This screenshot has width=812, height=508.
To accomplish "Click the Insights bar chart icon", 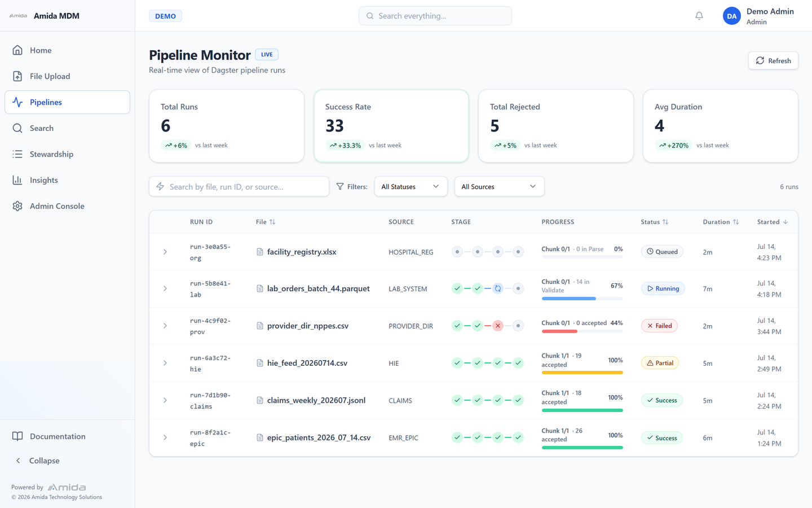I will (x=17, y=180).
